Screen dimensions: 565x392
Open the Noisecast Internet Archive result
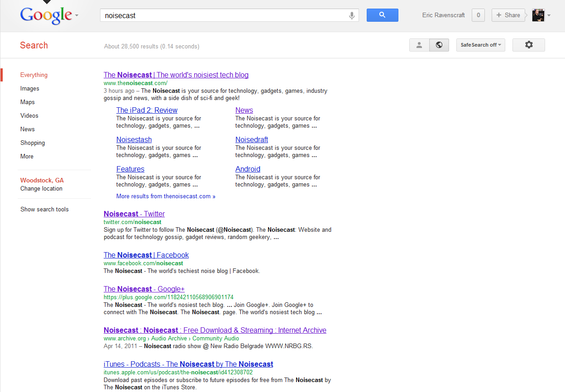[215, 330]
